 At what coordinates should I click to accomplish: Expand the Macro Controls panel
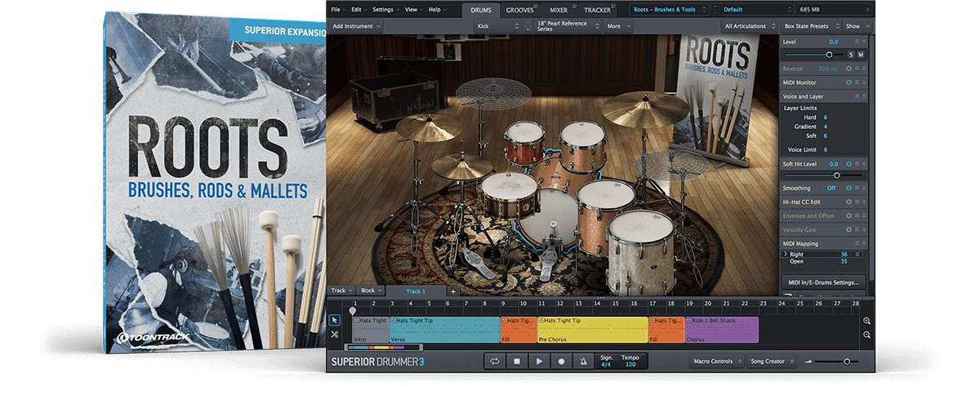716,361
